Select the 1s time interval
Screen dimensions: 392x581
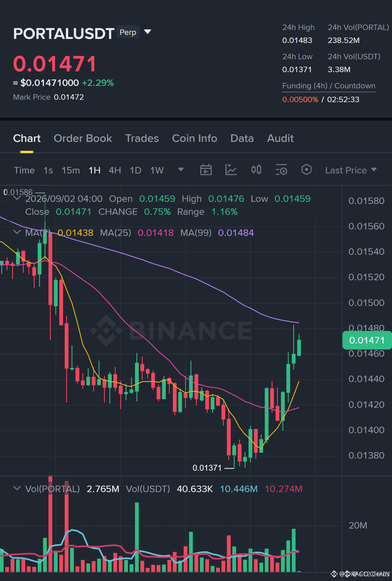48,171
